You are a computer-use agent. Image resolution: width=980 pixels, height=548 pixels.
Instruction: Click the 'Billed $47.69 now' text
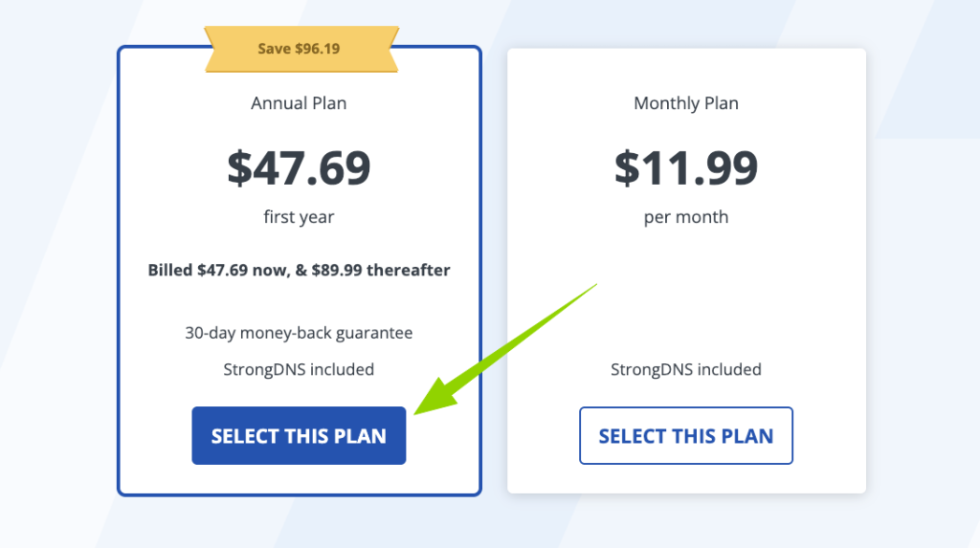tap(217, 270)
